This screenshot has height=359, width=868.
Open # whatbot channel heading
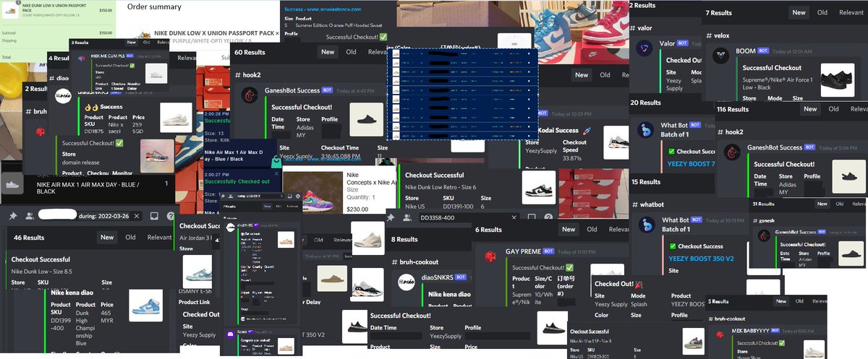click(648, 204)
